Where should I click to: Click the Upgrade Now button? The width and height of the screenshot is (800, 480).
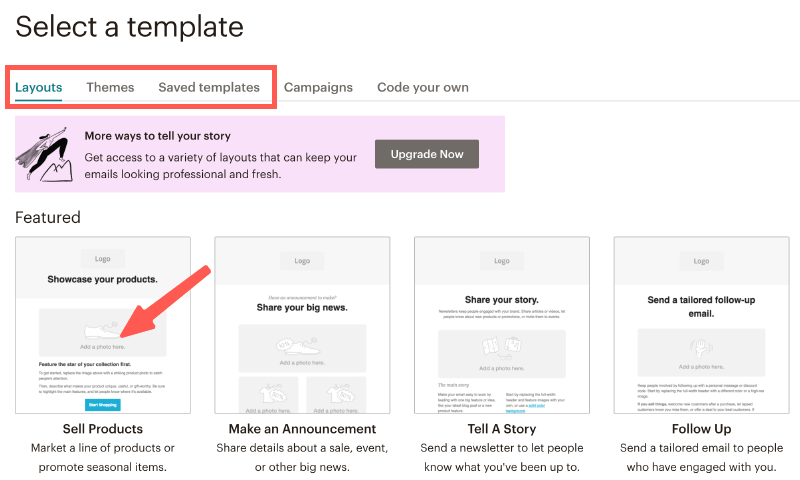coord(427,154)
